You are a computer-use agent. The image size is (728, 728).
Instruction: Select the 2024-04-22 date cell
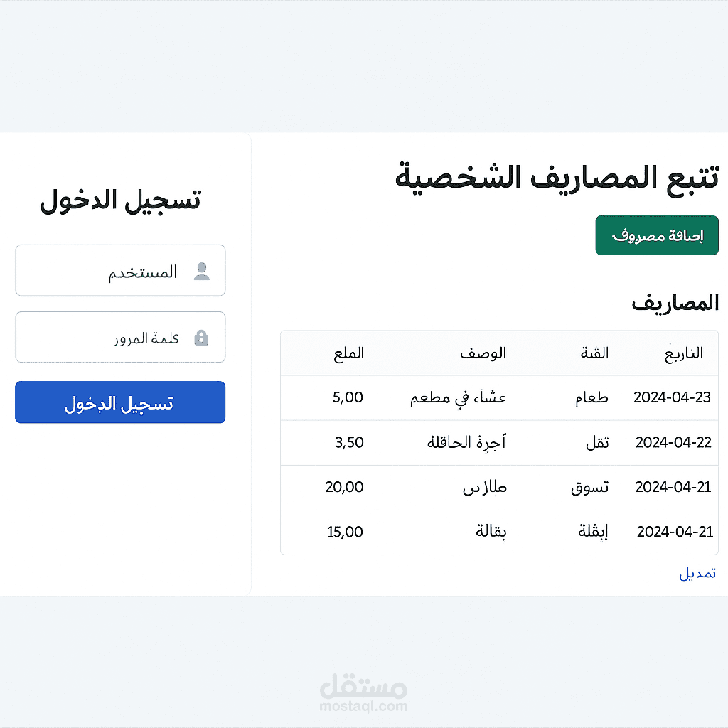[673, 442]
